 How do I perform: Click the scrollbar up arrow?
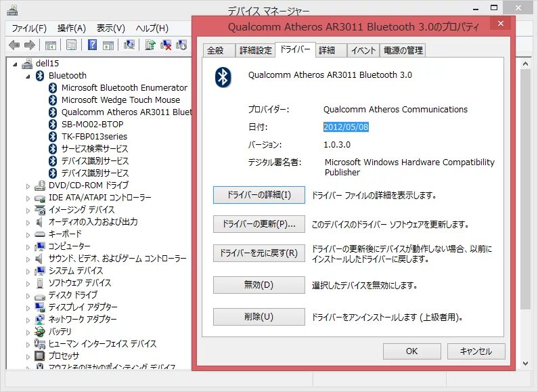[x=525, y=64]
